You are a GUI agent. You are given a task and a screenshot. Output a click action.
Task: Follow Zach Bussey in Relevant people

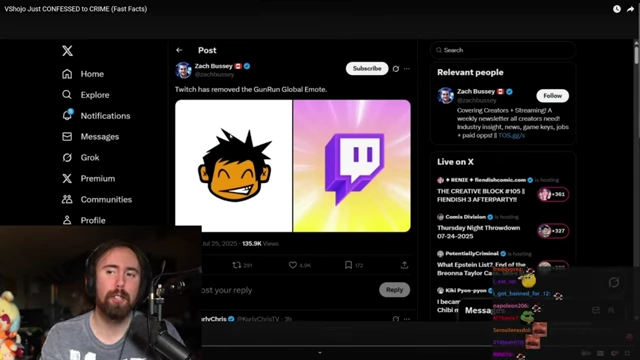(x=552, y=96)
